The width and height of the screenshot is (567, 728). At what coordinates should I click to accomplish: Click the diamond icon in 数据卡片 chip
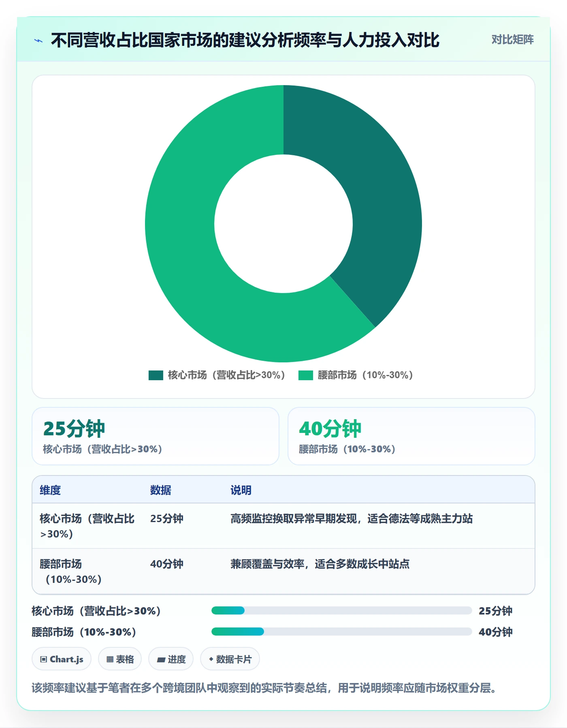pyautogui.click(x=211, y=659)
